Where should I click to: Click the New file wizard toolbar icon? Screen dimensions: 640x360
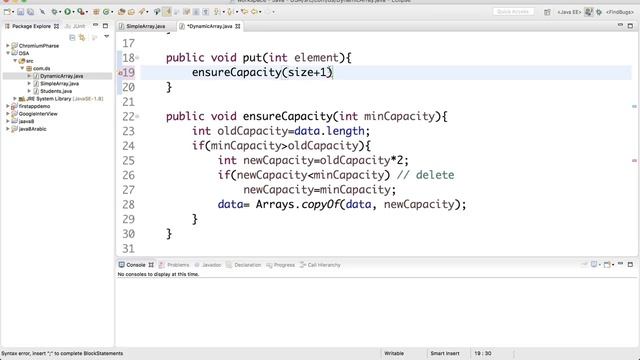(7, 12)
